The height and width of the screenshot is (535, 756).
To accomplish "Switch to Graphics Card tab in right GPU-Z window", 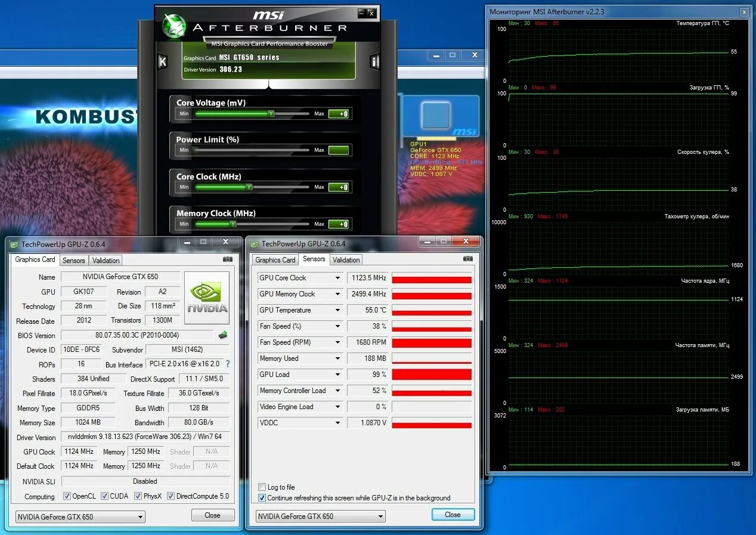I will [275, 260].
